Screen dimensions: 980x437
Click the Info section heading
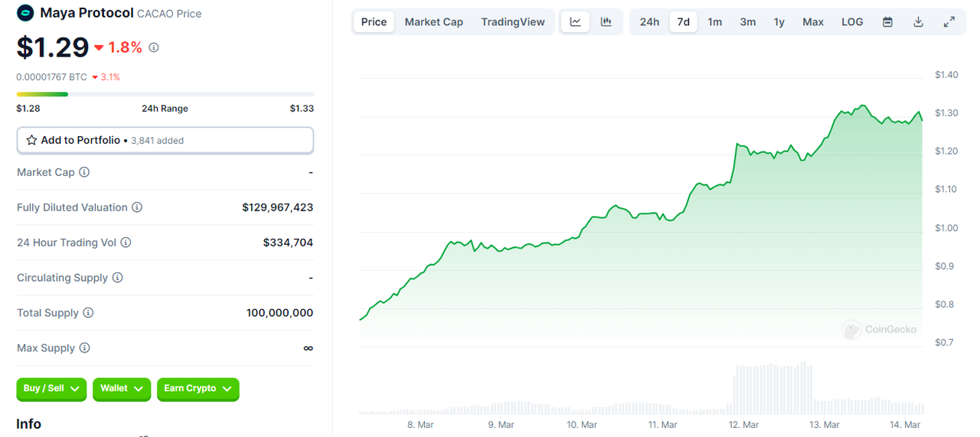29,424
